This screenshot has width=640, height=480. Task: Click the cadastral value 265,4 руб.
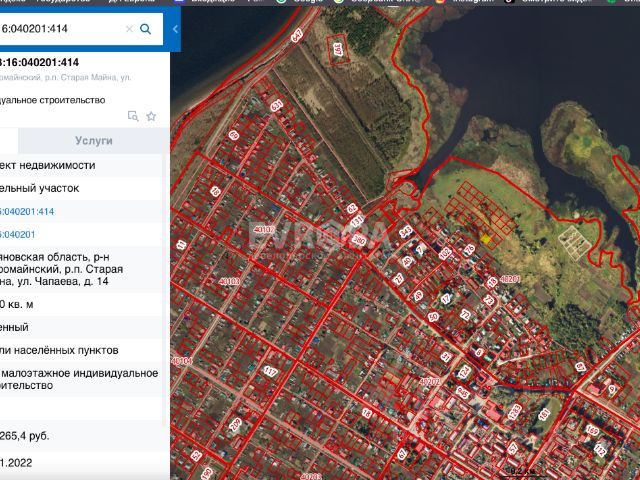pos(24,436)
